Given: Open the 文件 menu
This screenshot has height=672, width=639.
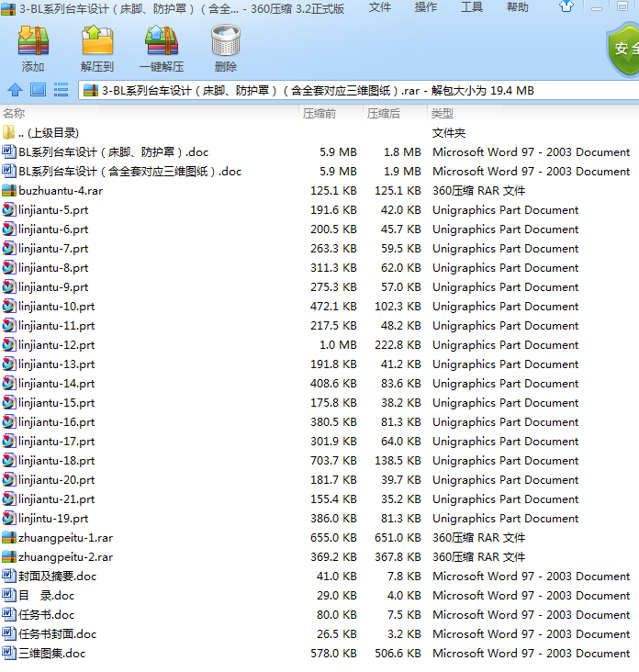Looking at the screenshot, I should coord(380,7).
